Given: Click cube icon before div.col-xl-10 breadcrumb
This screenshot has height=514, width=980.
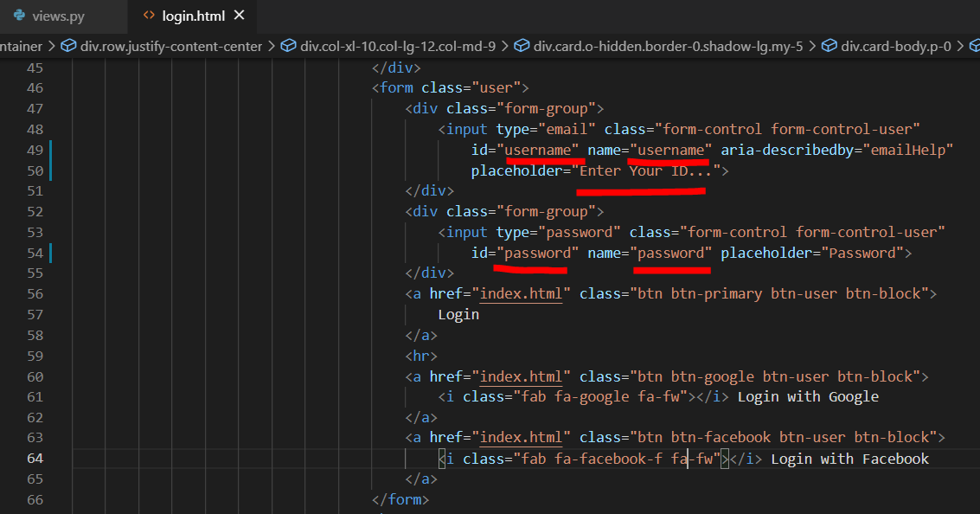Looking at the screenshot, I should tap(288, 46).
